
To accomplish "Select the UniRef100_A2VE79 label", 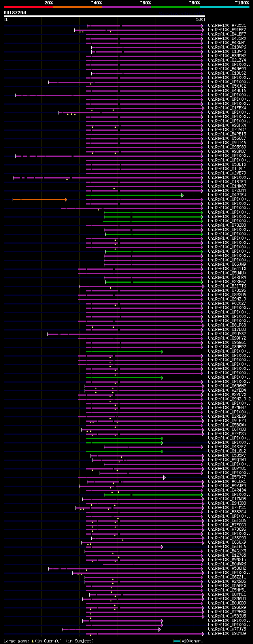I will tap(227, 173).
